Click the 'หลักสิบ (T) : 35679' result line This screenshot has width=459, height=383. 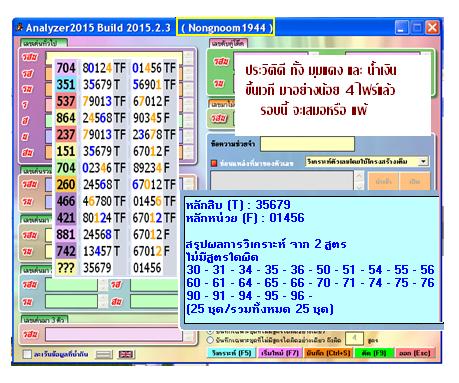238,204
